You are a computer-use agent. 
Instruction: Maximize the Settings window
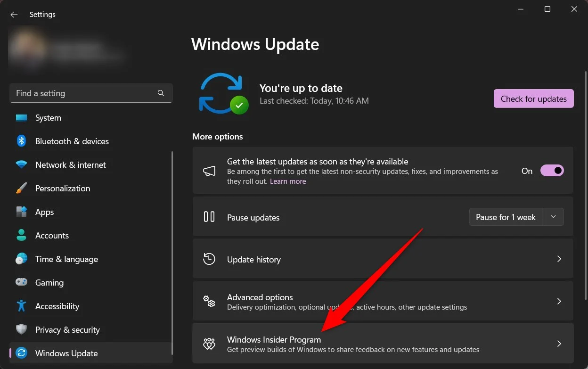[x=547, y=9]
